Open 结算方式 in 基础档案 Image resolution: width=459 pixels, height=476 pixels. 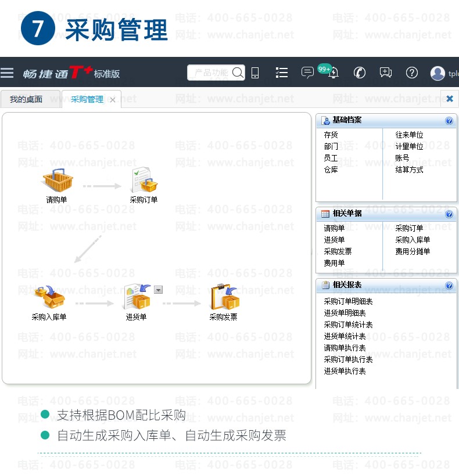409,170
